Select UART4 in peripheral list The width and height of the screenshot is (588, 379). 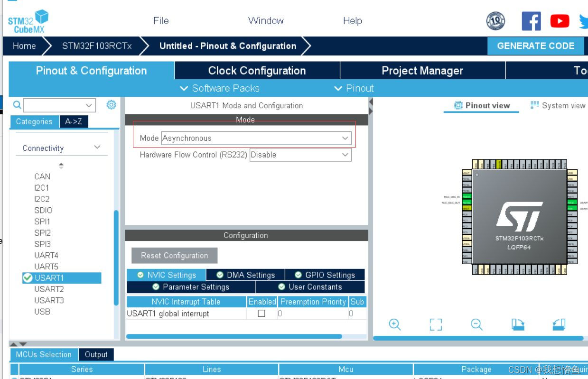(46, 255)
